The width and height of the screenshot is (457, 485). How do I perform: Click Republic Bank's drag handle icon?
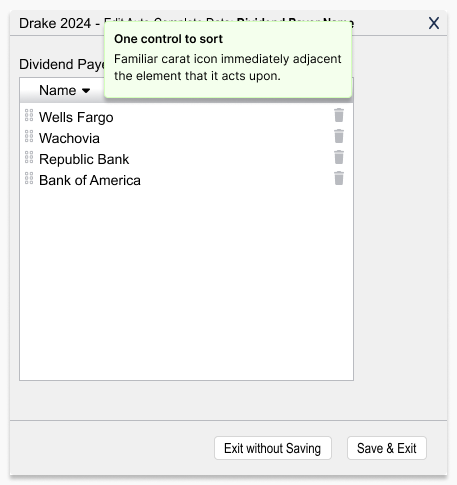[x=29, y=157]
